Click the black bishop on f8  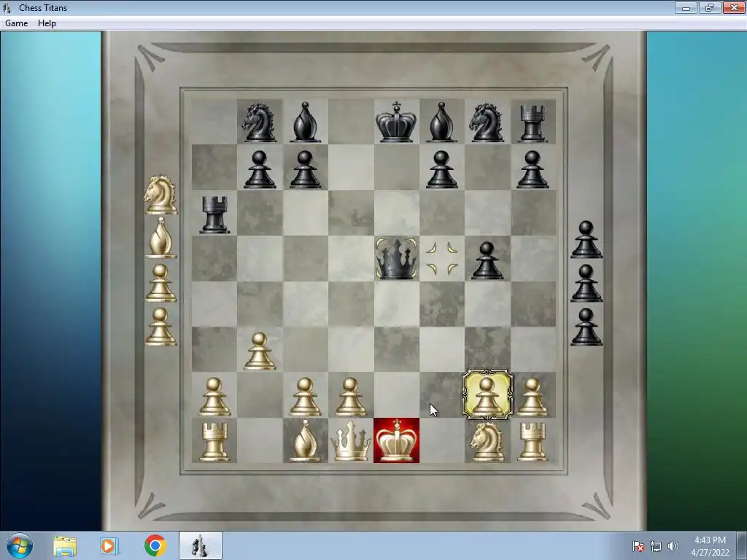coord(441,122)
